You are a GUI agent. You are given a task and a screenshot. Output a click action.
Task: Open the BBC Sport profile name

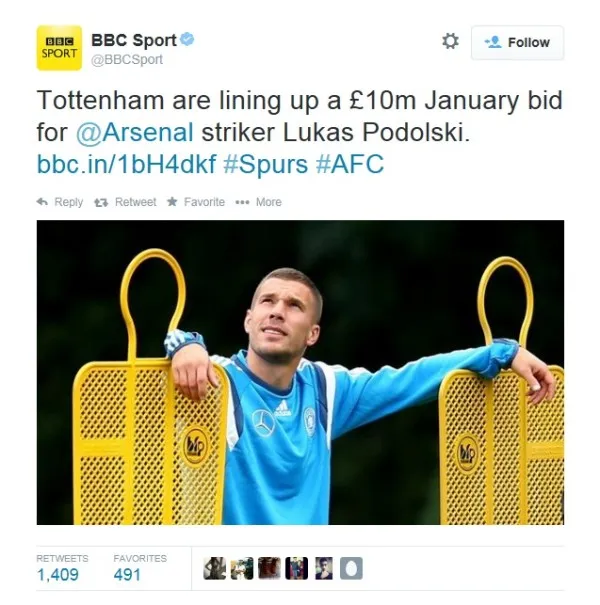(134, 40)
